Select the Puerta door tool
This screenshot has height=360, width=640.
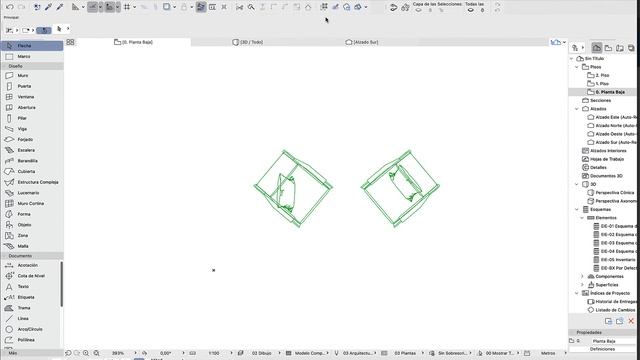pyautogui.click(x=32, y=86)
